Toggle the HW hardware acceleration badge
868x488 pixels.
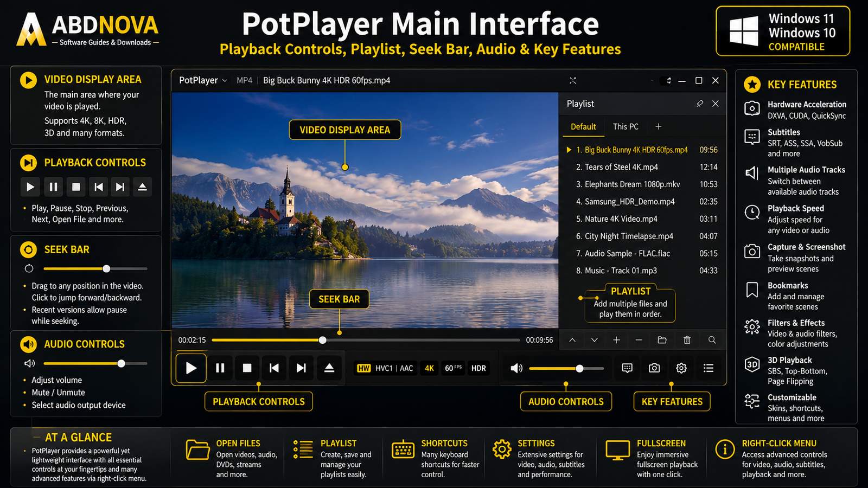point(363,368)
